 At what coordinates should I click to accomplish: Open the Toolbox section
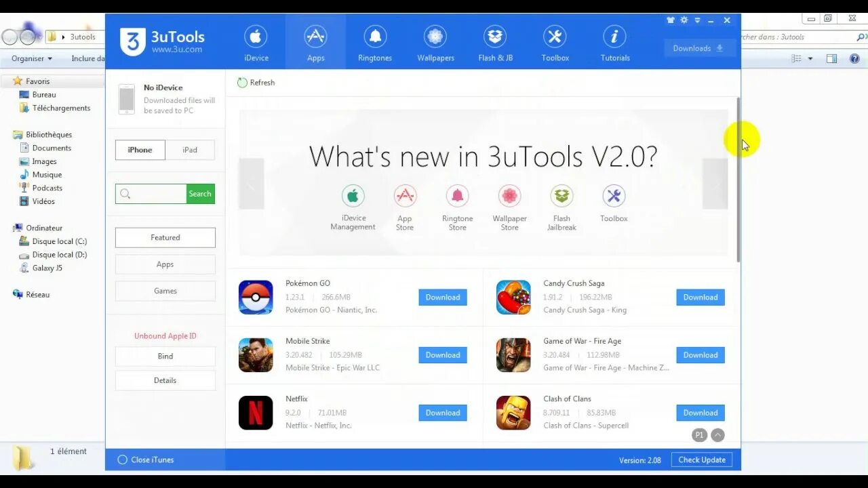point(555,43)
